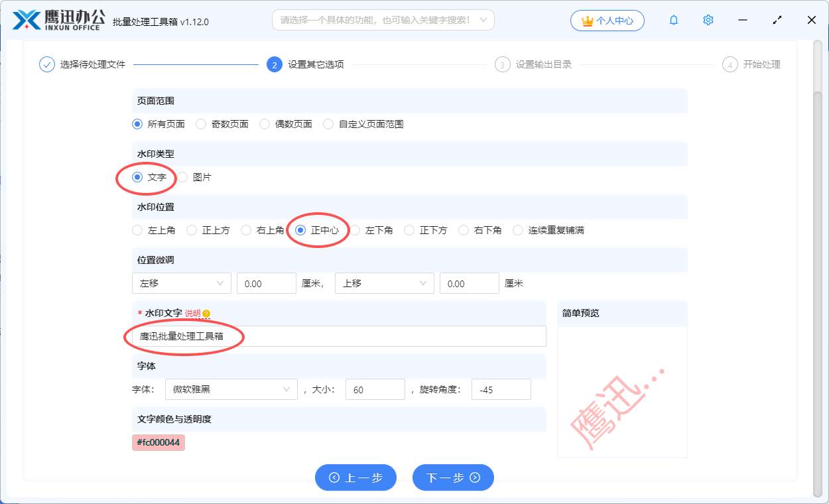Set watermark position to 正上方
Image resolution: width=829 pixels, height=504 pixels.
(208, 230)
